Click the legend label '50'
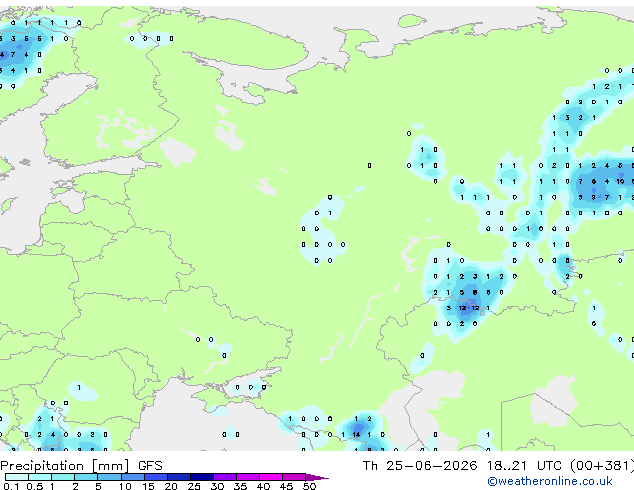 pyautogui.click(x=309, y=486)
